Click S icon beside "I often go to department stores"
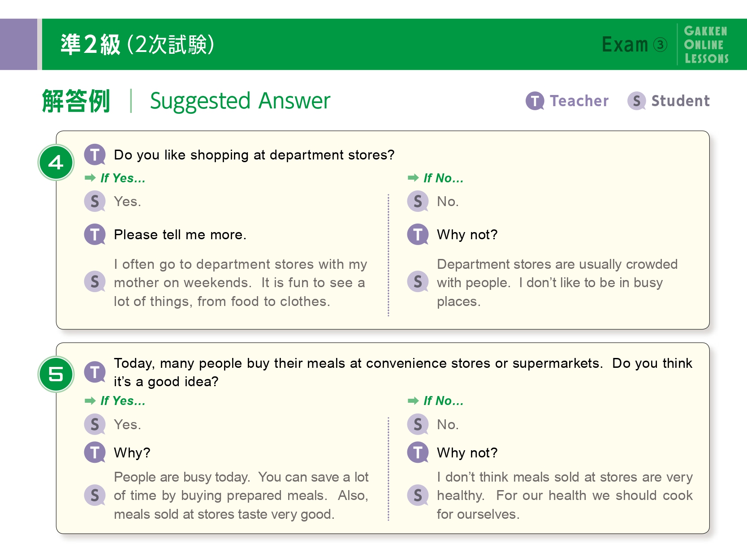Image resolution: width=747 pixels, height=560 pixels. tap(95, 282)
